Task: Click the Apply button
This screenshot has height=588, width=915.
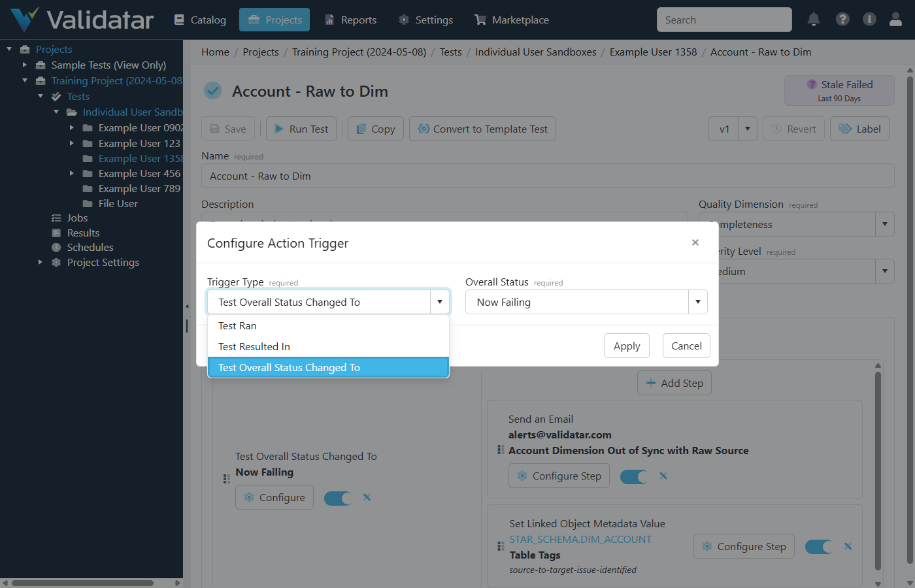Action: [x=626, y=345]
